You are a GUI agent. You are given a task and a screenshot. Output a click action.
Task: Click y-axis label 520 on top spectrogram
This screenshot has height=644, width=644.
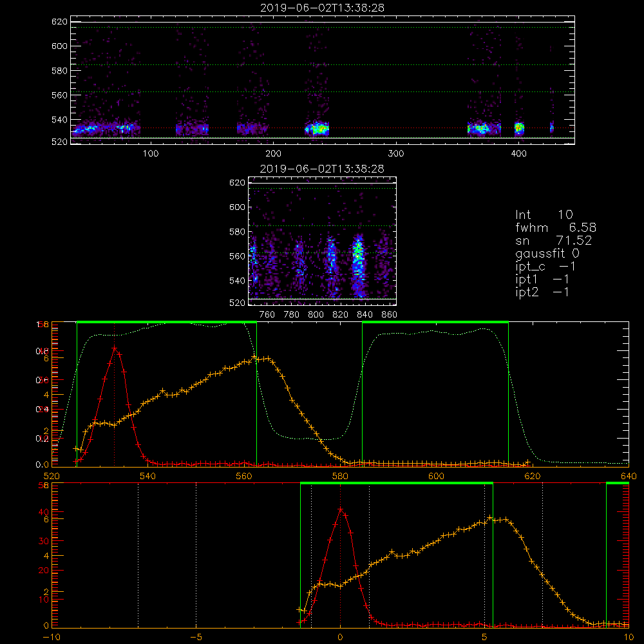click(x=59, y=142)
